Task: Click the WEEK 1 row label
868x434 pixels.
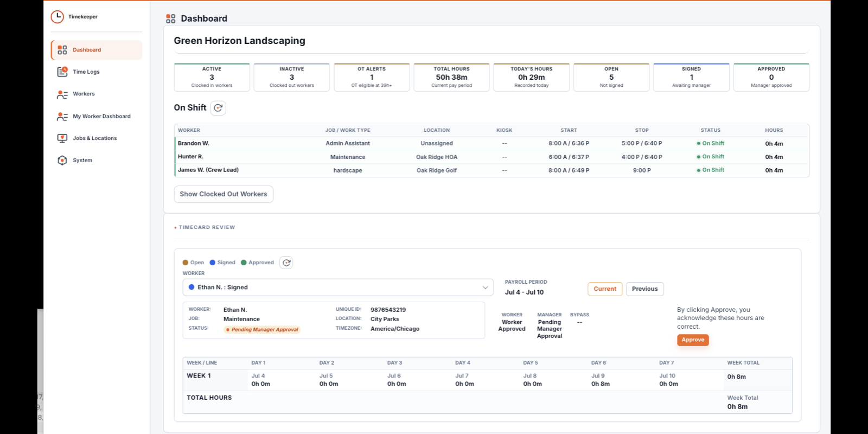Action: click(199, 376)
